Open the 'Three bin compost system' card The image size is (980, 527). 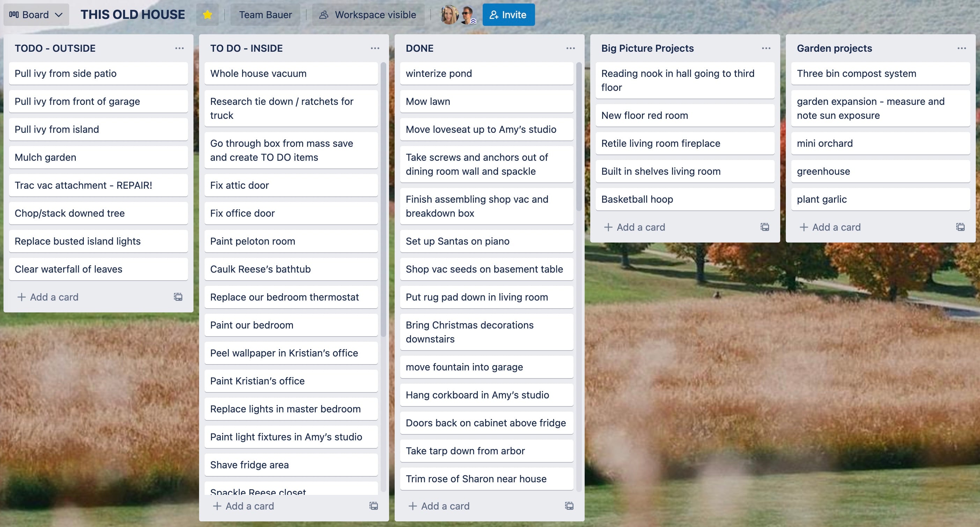click(x=880, y=73)
